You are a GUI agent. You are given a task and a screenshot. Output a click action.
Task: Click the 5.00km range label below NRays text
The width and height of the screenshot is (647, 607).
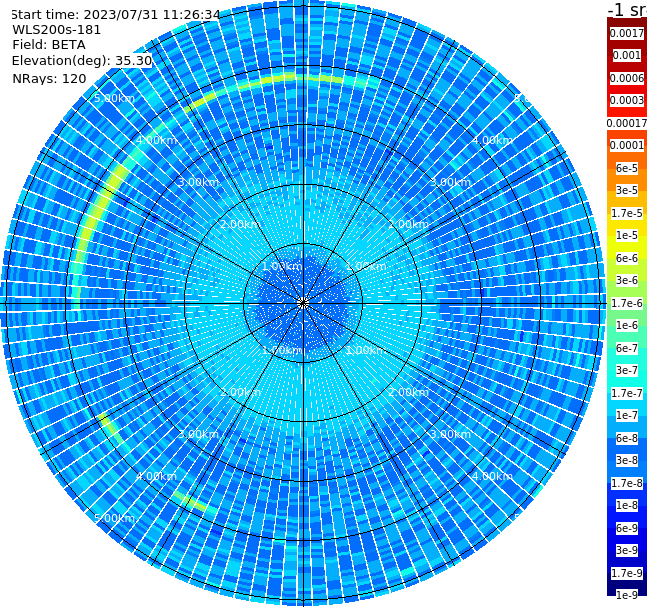pyautogui.click(x=114, y=98)
